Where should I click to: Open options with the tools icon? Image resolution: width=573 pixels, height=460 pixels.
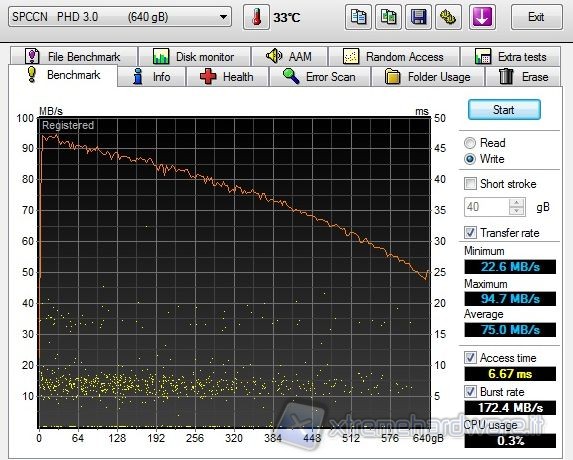pyautogui.click(x=448, y=17)
